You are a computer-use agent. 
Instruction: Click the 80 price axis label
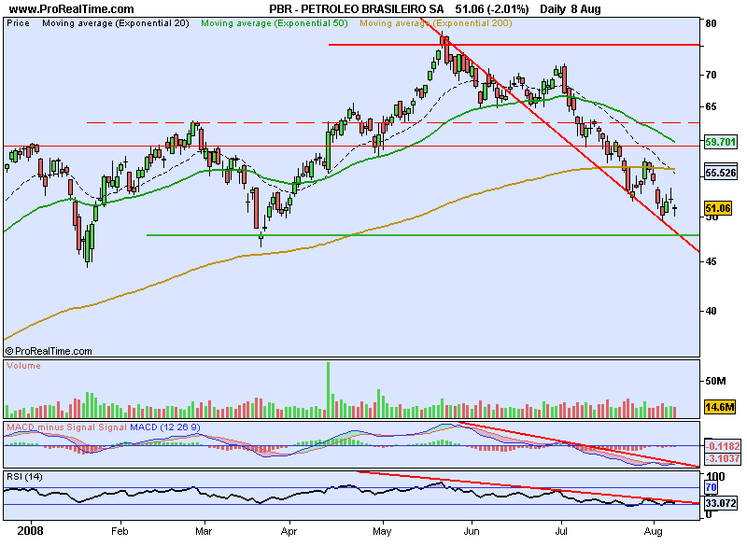pos(711,24)
